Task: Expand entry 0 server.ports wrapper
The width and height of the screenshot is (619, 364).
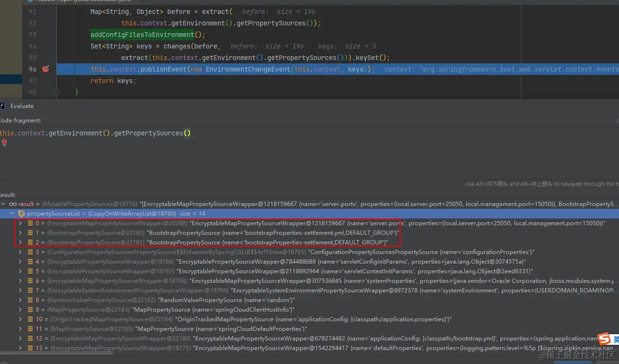Action: pos(20,223)
